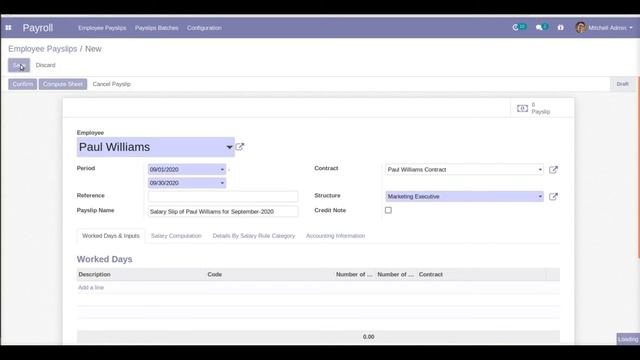640x360 pixels.
Task: Click the Discard button
Action: [x=45, y=65]
